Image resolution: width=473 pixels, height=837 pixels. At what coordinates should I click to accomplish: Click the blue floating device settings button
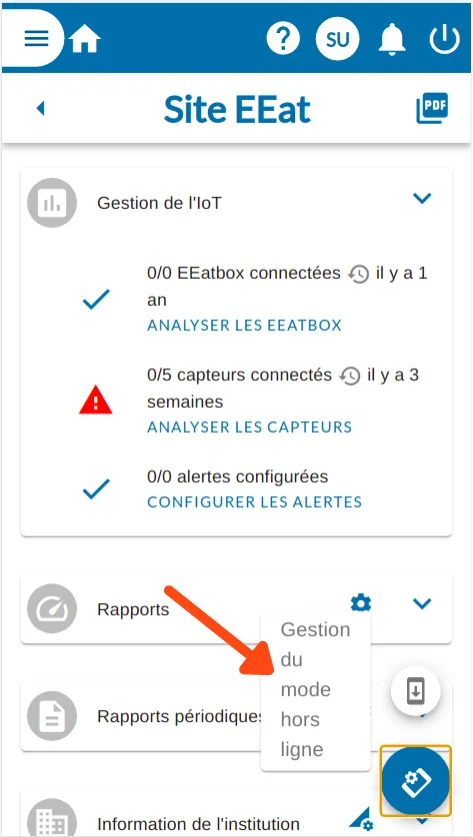(x=416, y=781)
